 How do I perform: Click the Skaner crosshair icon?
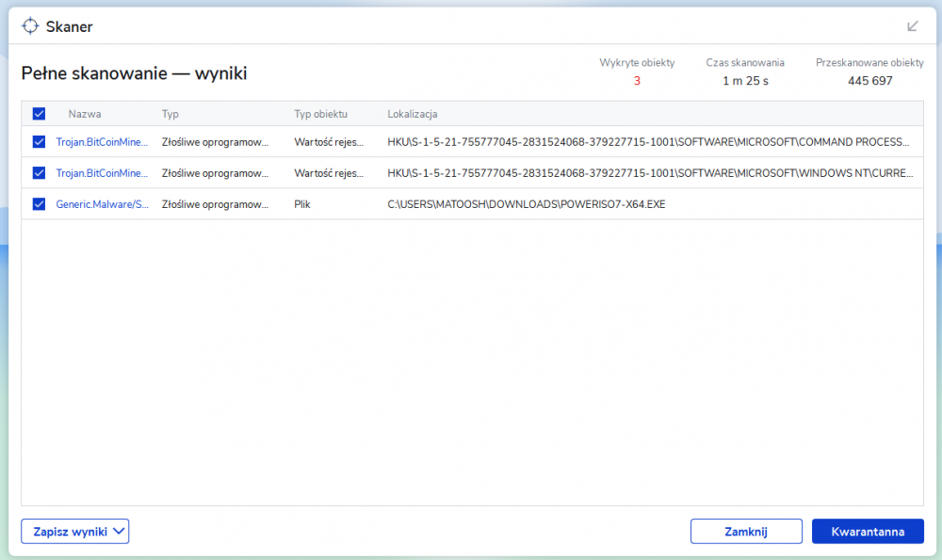[30, 26]
